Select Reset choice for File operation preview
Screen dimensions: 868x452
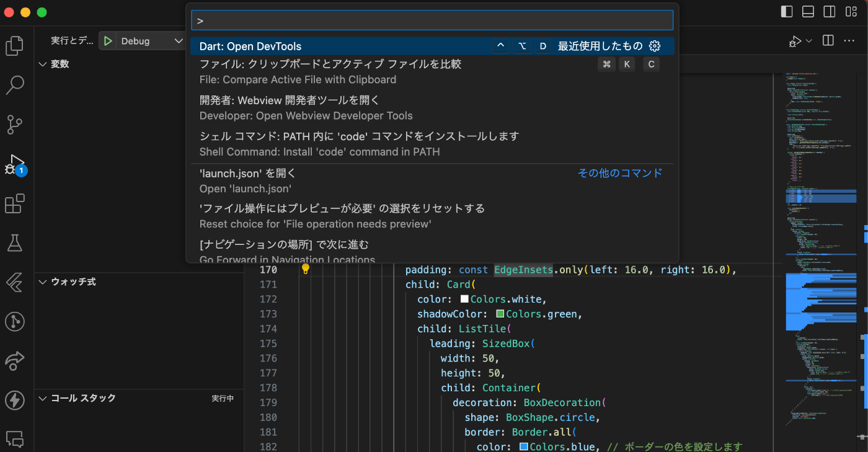click(432, 216)
